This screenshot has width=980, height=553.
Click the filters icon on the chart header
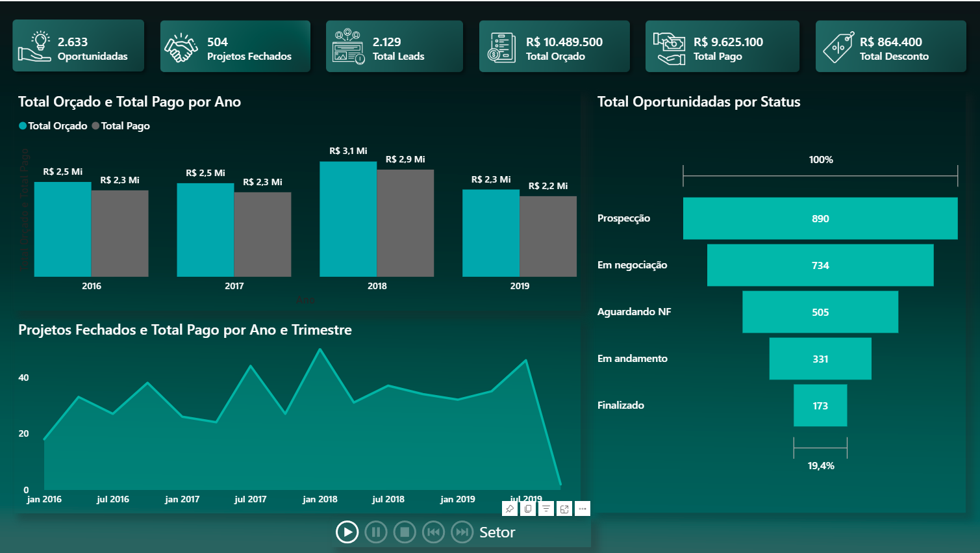[x=546, y=509]
